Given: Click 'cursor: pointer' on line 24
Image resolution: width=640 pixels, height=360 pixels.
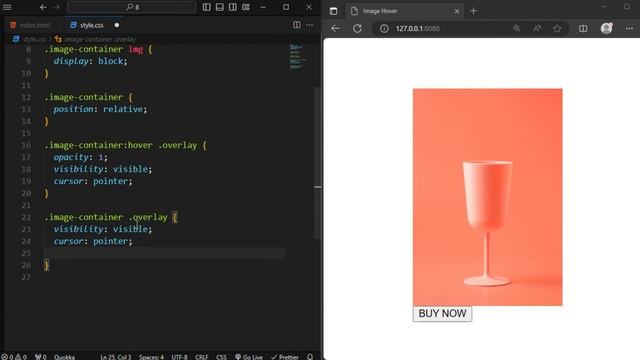Looking at the screenshot, I should click(93, 241).
